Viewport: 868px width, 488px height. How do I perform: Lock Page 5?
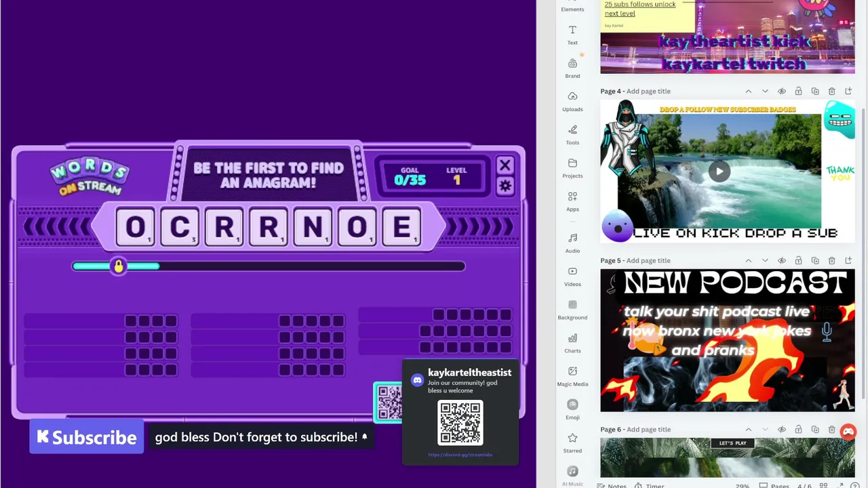[798, 260]
